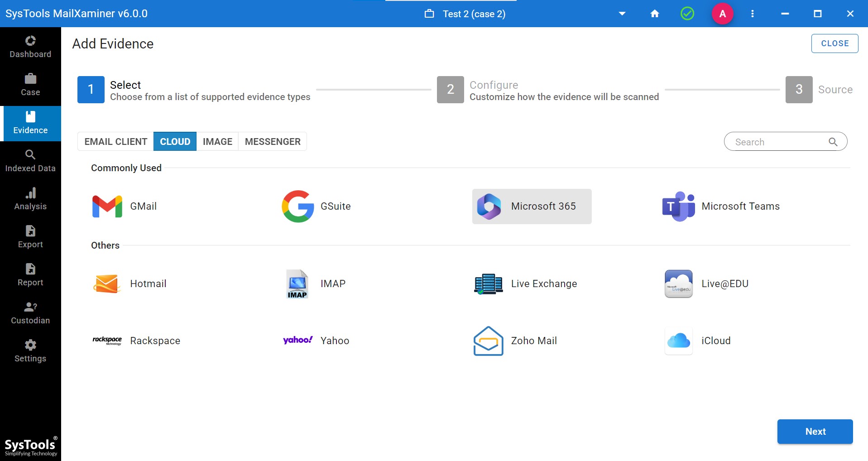Choose the GSuite Google icon
The height and width of the screenshot is (461, 868).
(x=297, y=206)
